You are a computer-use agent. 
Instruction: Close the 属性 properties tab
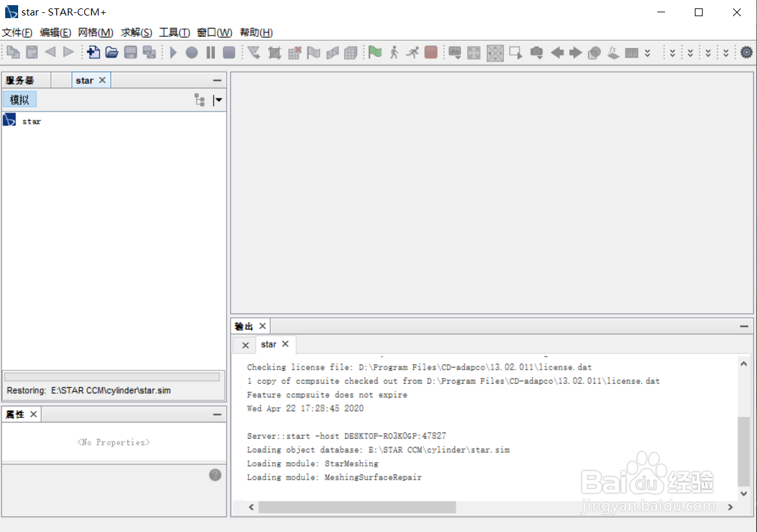tap(33, 414)
